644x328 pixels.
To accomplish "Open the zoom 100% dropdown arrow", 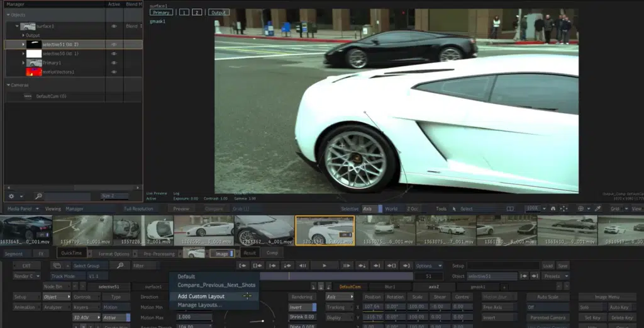I will click(x=544, y=209).
